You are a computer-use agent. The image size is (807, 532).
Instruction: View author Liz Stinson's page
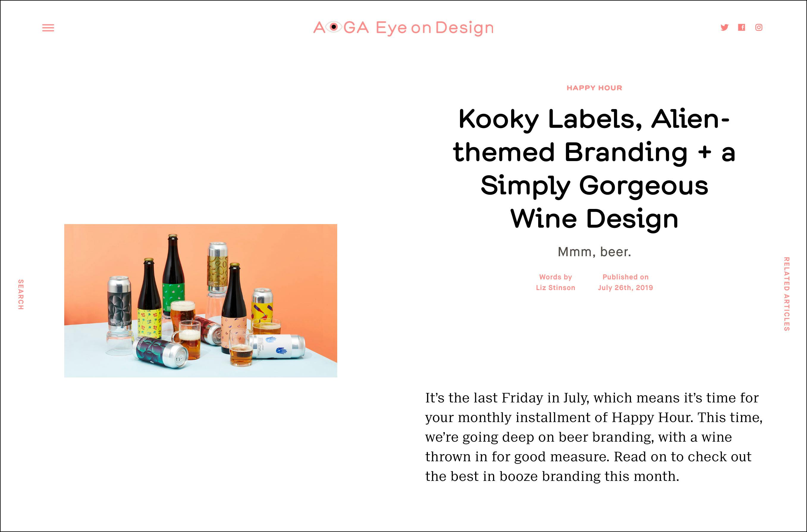(555, 288)
